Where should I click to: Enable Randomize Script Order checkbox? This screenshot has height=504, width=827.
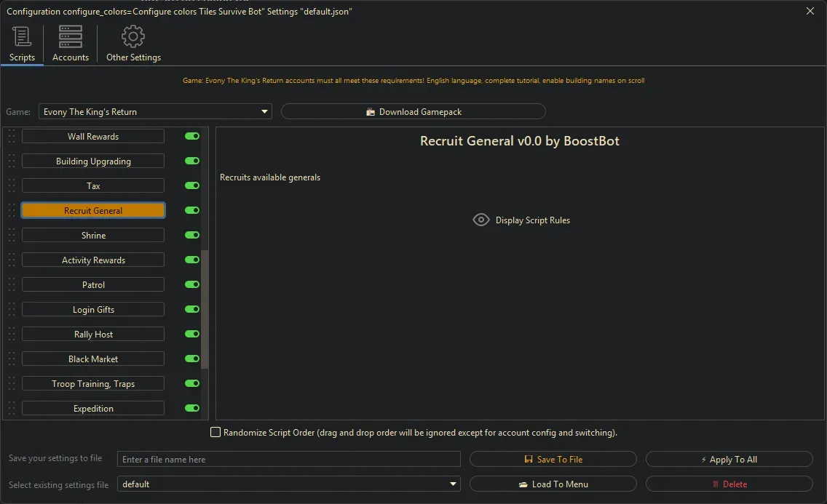pos(215,432)
